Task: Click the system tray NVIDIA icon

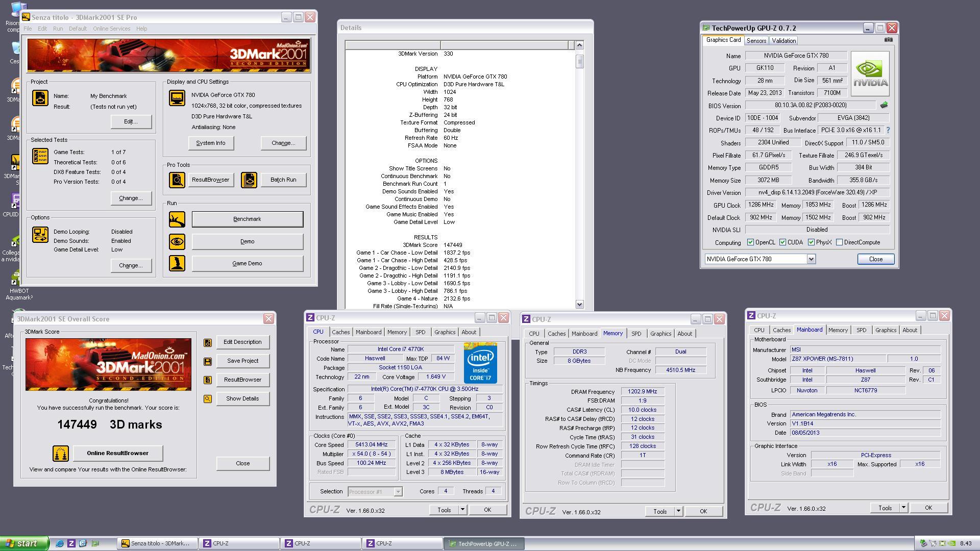Action: (x=952, y=544)
